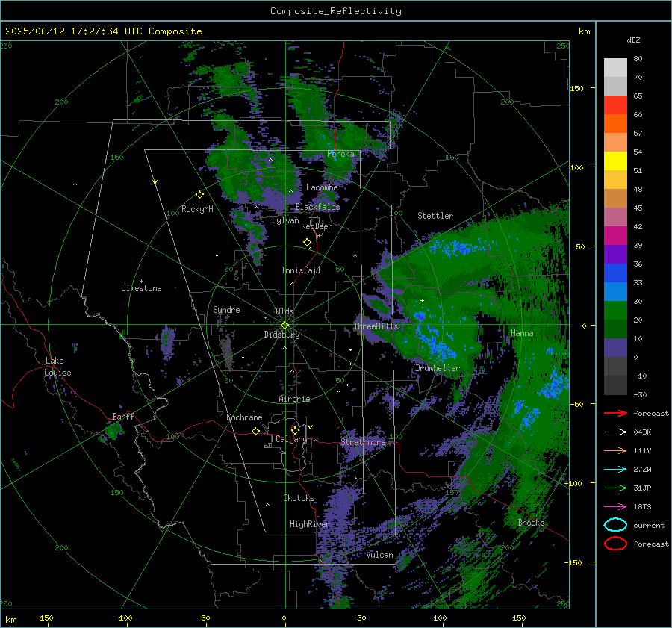Click the yellow diamond marker at Didsbury
This screenshot has width=672, height=628.
click(284, 326)
